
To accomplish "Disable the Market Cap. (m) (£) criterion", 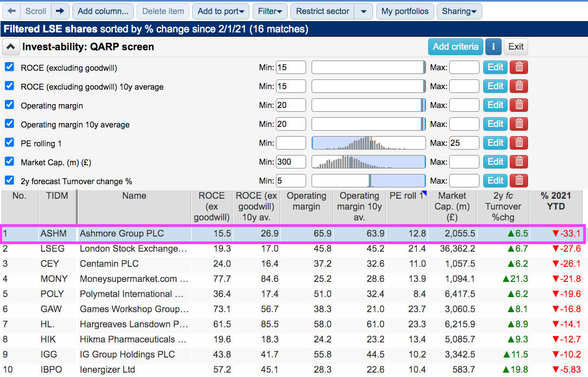I will coord(9,161).
